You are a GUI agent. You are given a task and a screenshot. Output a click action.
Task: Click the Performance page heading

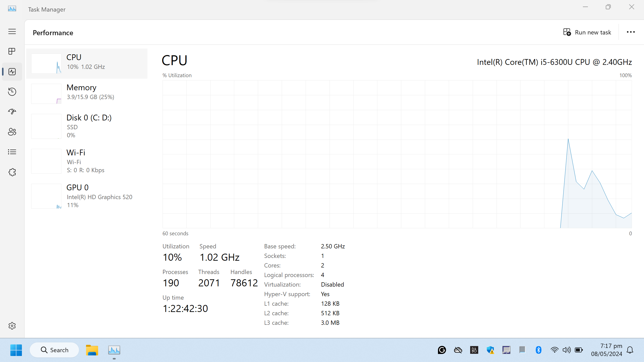click(53, 33)
